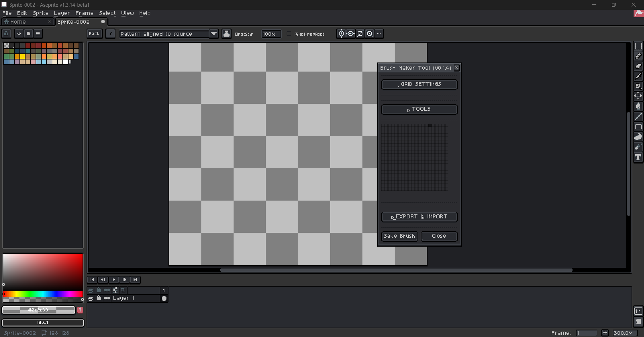Select the Zoom magnifier tool
This screenshot has width=644, height=337.
638,86
